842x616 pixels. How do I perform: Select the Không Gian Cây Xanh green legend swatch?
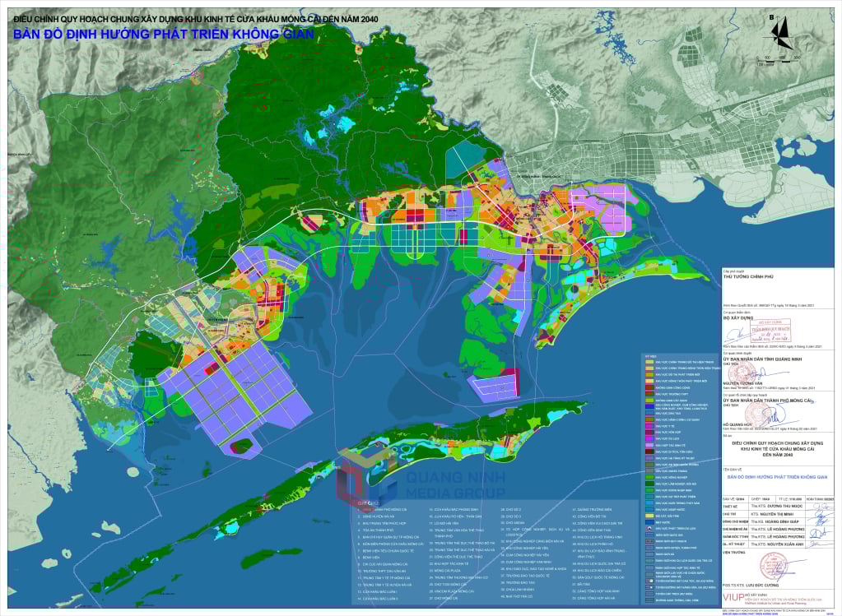coord(649,401)
